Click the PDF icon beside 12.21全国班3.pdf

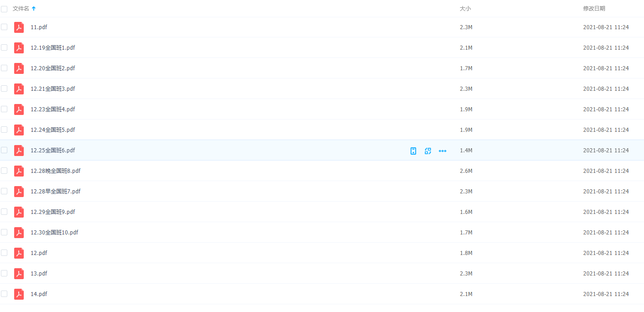pyautogui.click(x=19, y=89)
